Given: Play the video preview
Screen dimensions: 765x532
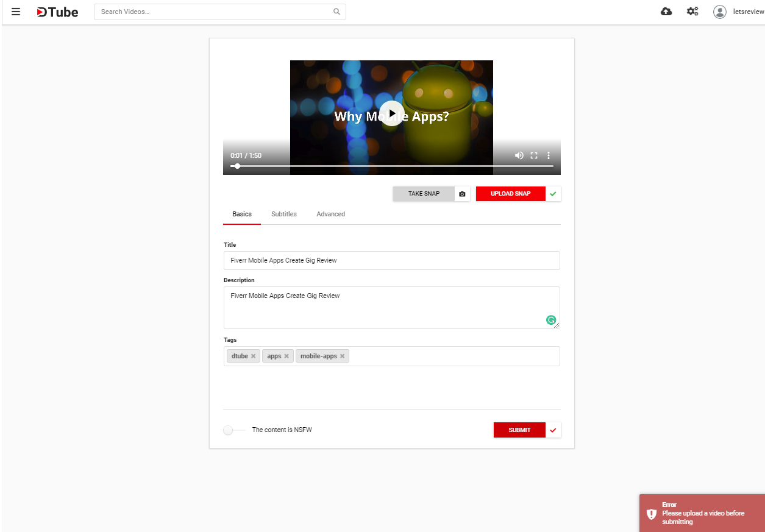Looking at the screenshot, I should [x=392, y=113].
